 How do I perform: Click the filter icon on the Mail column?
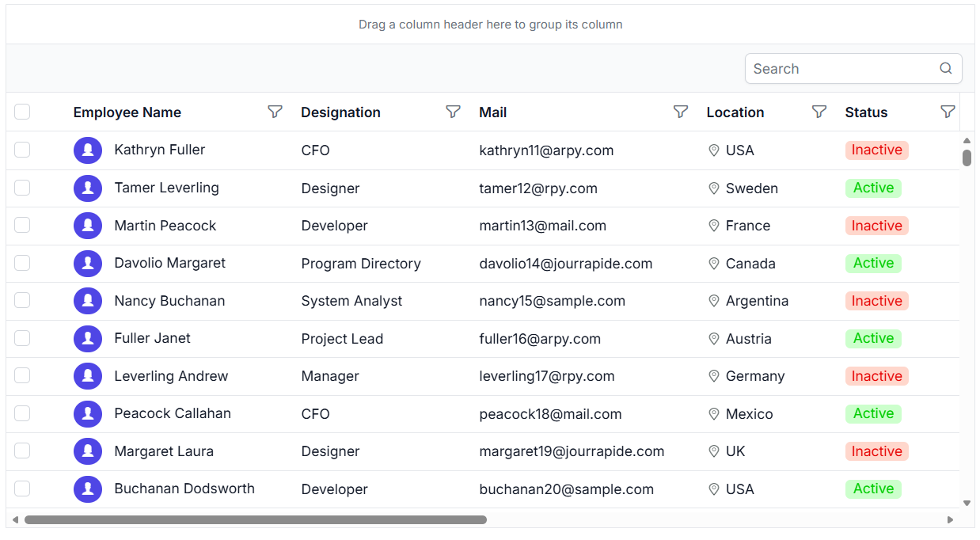tap(681, 112)
